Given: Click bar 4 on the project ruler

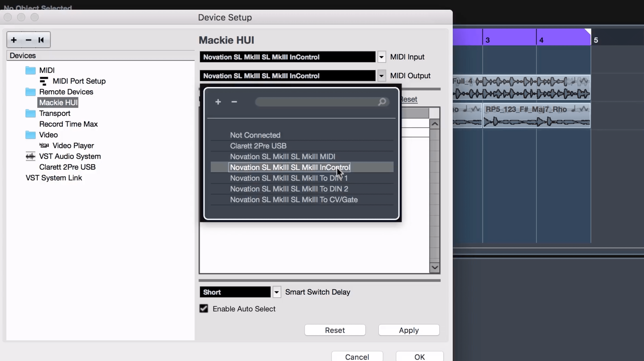Looking at the screenshot, I should click(542, 40).
